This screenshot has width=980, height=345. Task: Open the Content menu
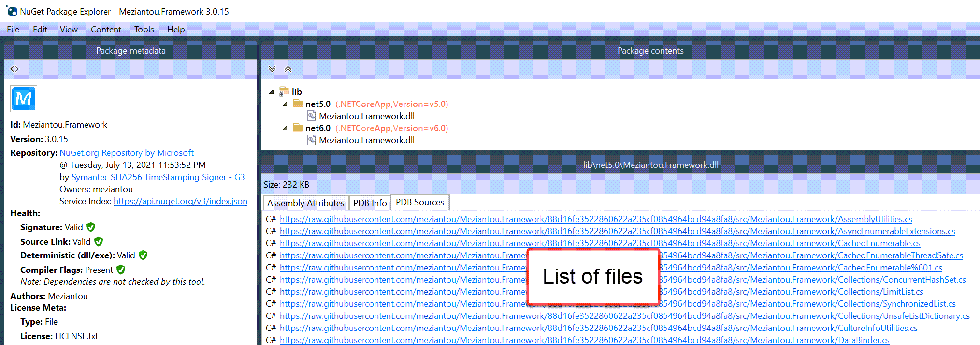pos(106,30)
